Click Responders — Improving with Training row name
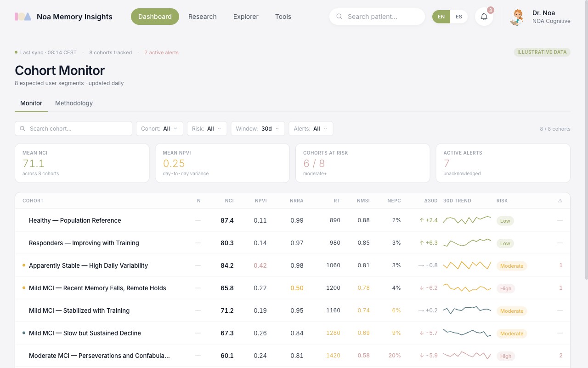The width and height of the screenshot is (588, 368). [x=84, y=243]
